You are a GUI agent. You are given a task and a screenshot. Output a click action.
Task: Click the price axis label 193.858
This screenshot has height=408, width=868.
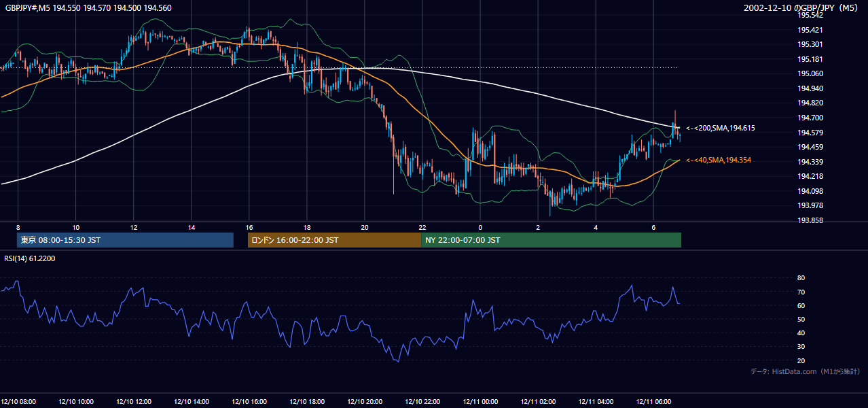810,220
